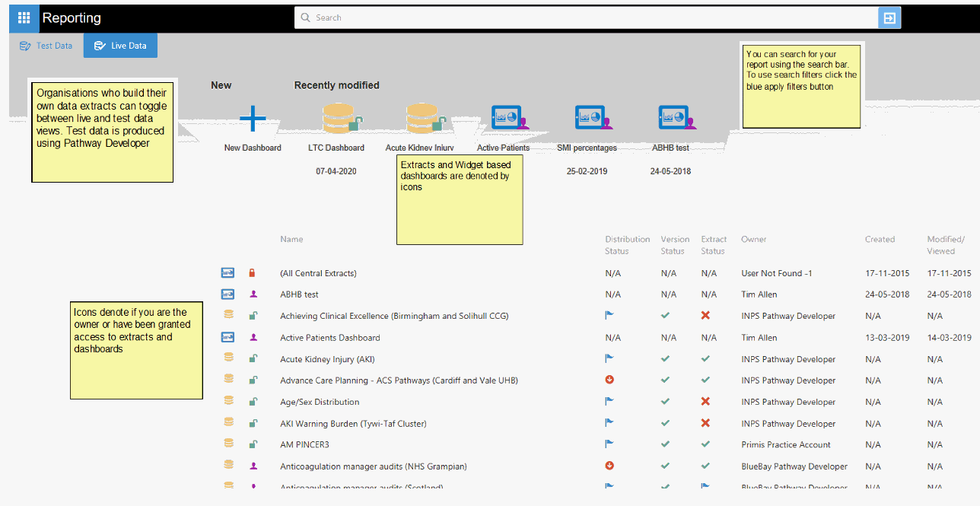Sort by the Name column header
Screen dimensions: 980x506
[x=291, y=240]
